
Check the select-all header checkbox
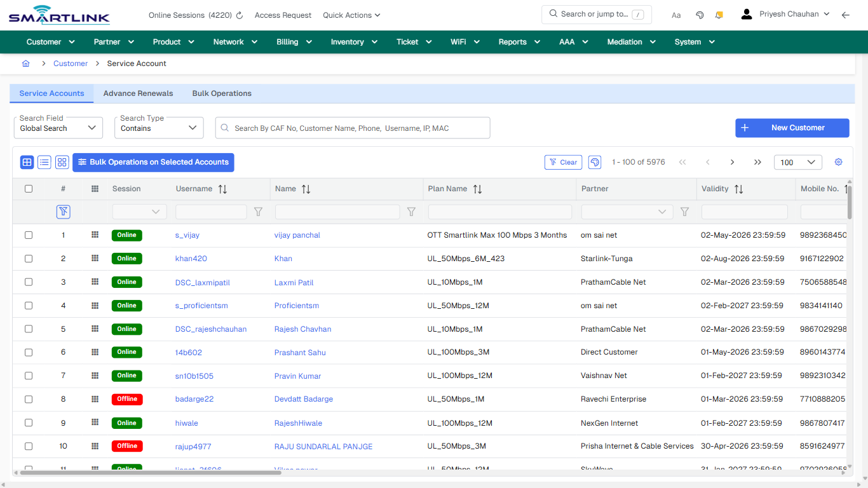click(x=28, y=189)
